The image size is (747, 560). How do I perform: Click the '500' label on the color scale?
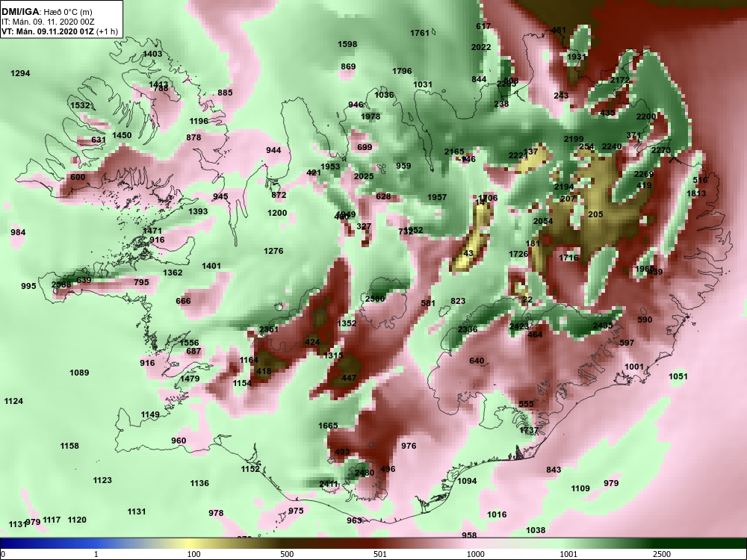click(287, 554)
